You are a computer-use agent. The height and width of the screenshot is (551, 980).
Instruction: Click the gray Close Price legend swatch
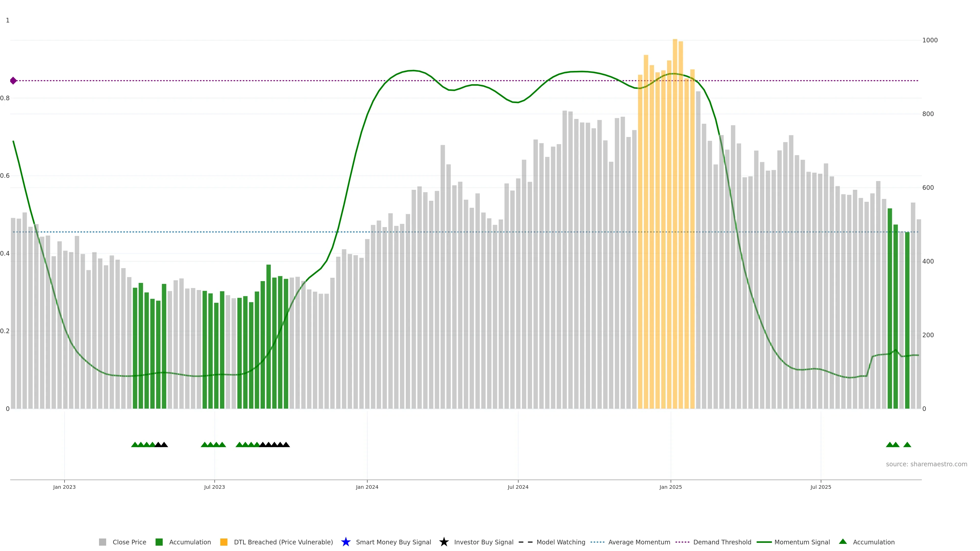click(x=102, y=542)
